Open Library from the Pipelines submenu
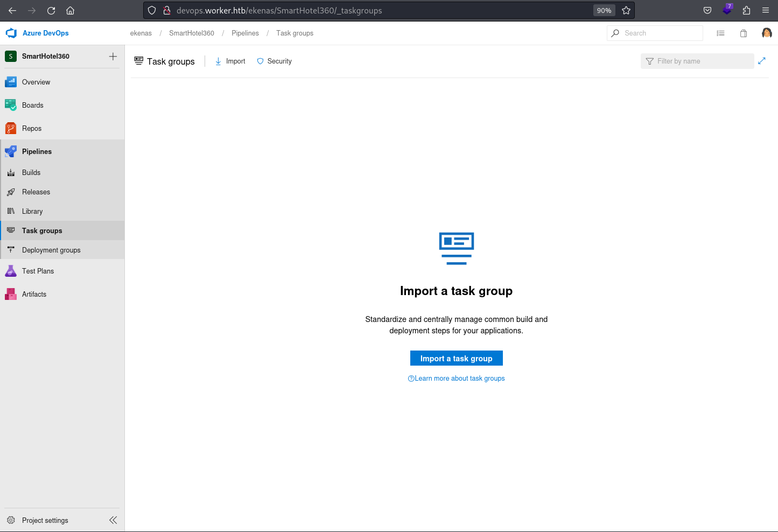The height and width of the screenshot is (532, 778). click(x=62, y=211)
